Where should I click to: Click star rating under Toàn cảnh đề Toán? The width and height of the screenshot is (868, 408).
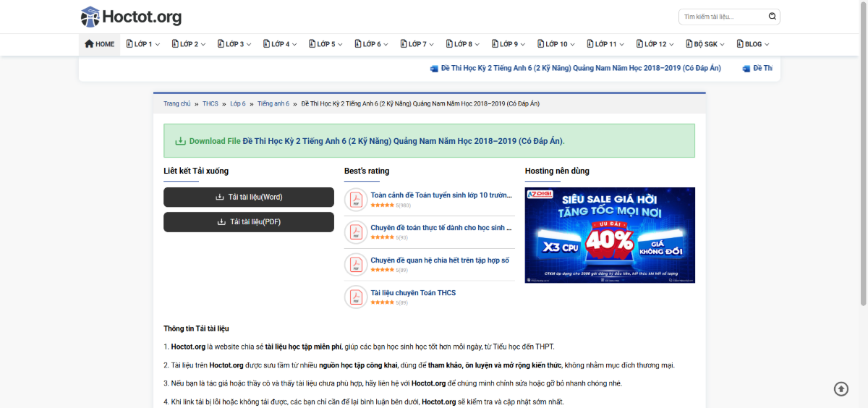[x=382, y=205]
